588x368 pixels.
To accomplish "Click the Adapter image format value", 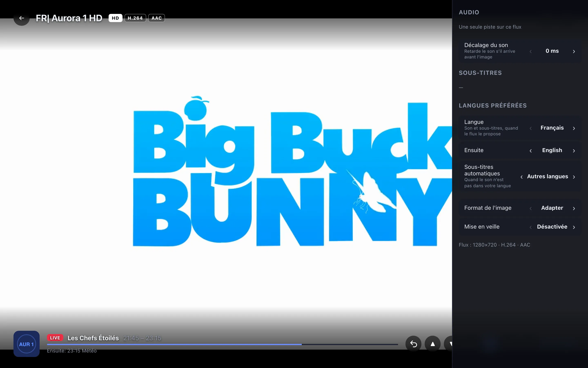I will (552, 208).
